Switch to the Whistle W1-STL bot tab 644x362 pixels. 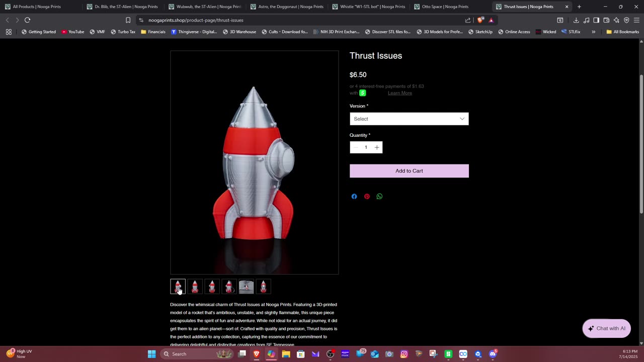[x=368, y=7]
